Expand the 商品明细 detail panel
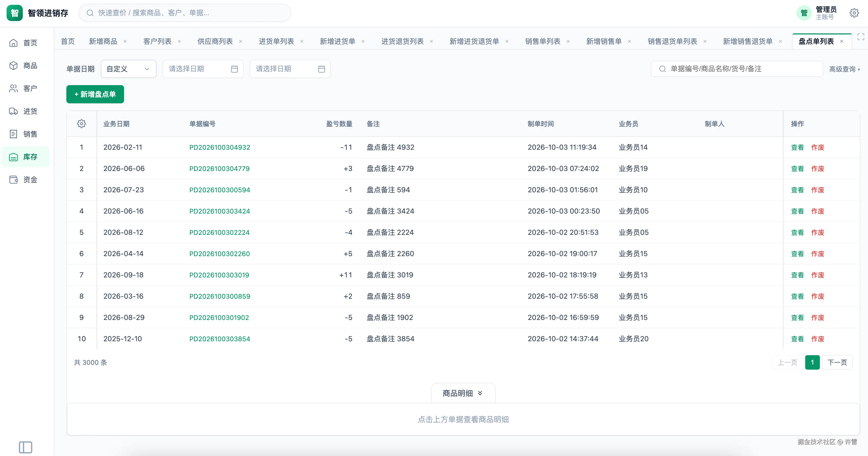This screenshot has height=456, width=868. point(463,393)
